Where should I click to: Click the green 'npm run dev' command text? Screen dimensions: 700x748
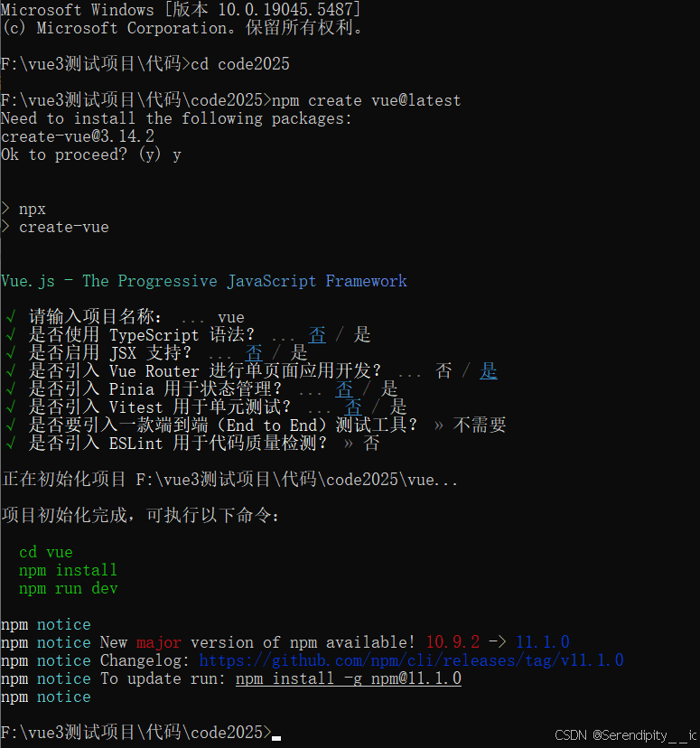(x=68, y=588)
